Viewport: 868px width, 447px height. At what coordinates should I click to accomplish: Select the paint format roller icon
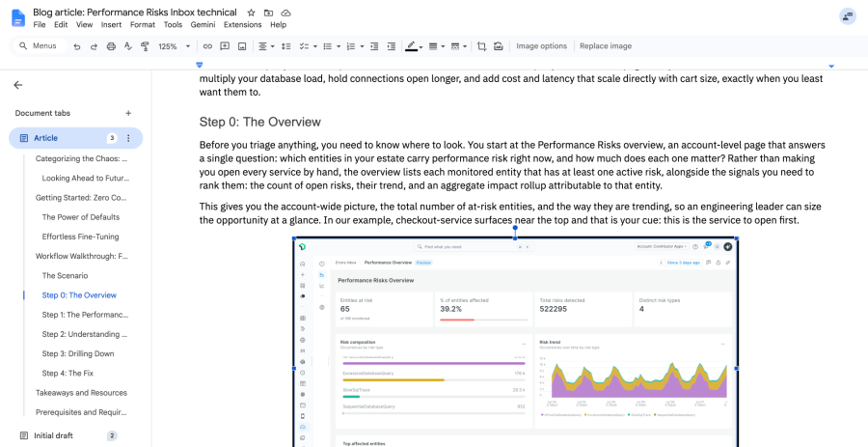(x=145, y=46)
